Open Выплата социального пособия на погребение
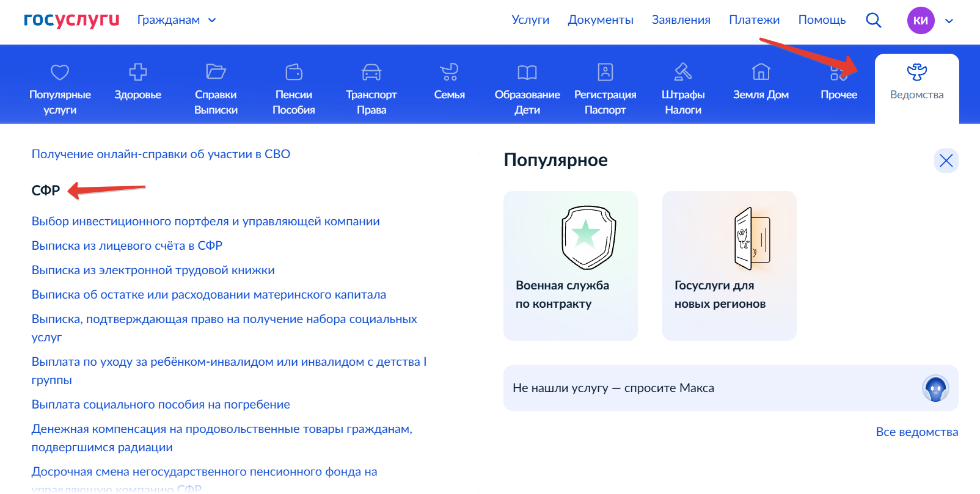 161,404
